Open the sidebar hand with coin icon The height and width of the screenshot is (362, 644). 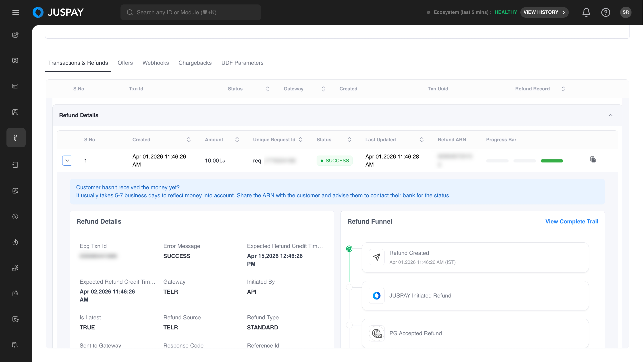15,268
